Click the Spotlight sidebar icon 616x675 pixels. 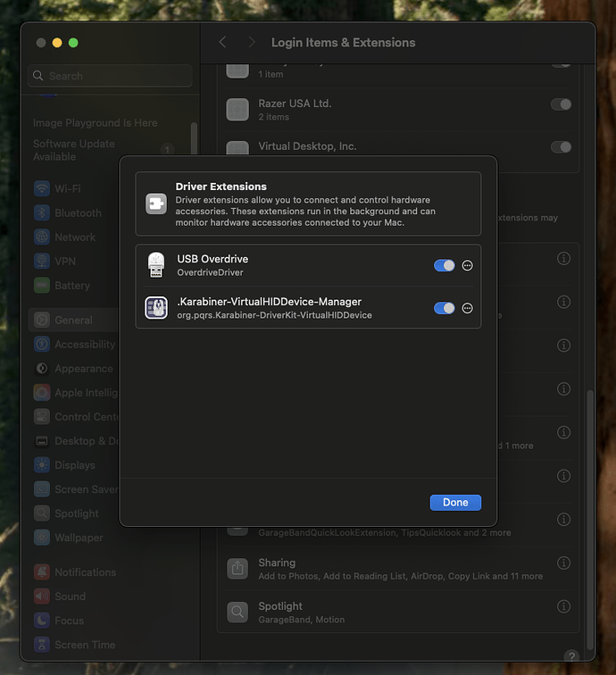pyautogui.click(x=42, y=513)
